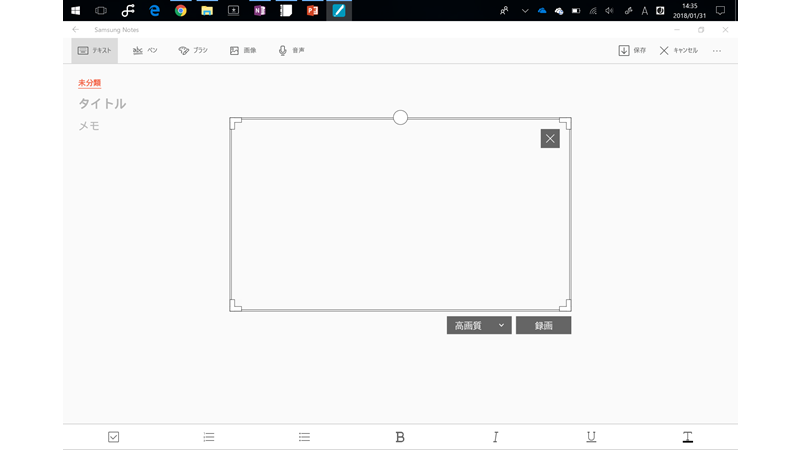Open OneNote from the taskbar

coord(260,11)
